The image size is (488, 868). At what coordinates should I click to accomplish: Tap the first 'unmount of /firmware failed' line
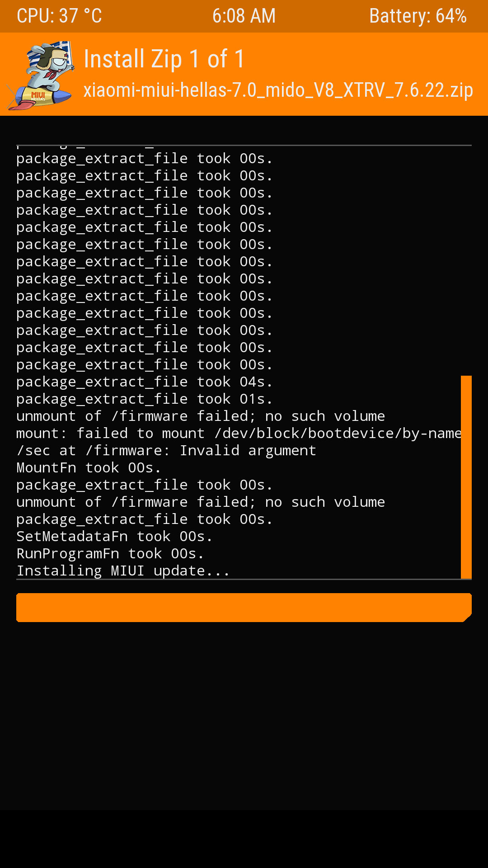coord(201,416)
